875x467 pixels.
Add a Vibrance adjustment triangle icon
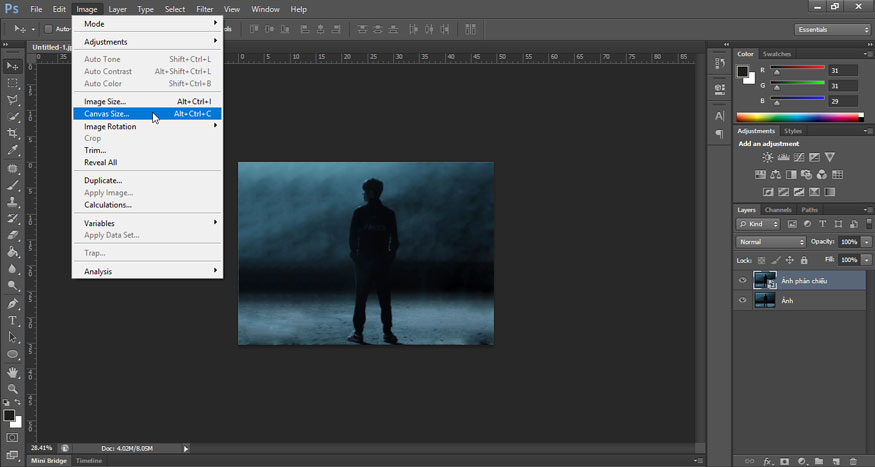[830, 157]
